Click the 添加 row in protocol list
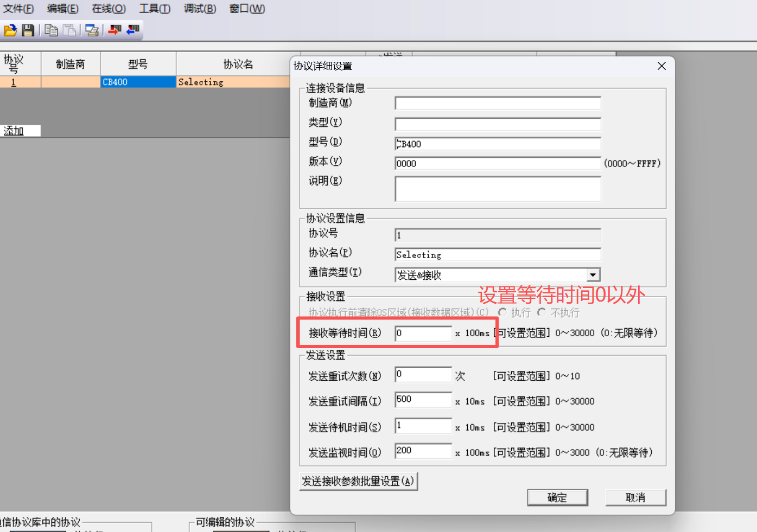 (20, 131)
